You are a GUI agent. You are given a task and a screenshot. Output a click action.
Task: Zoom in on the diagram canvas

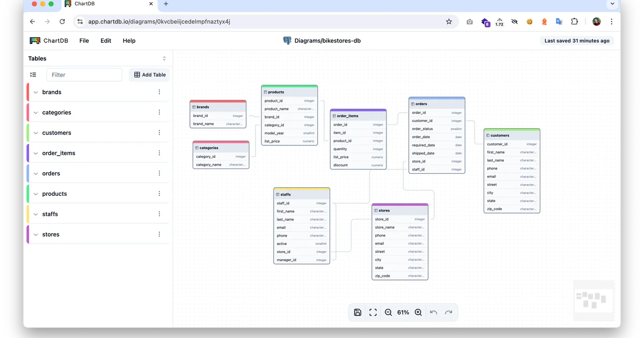[x=418, y=312]
